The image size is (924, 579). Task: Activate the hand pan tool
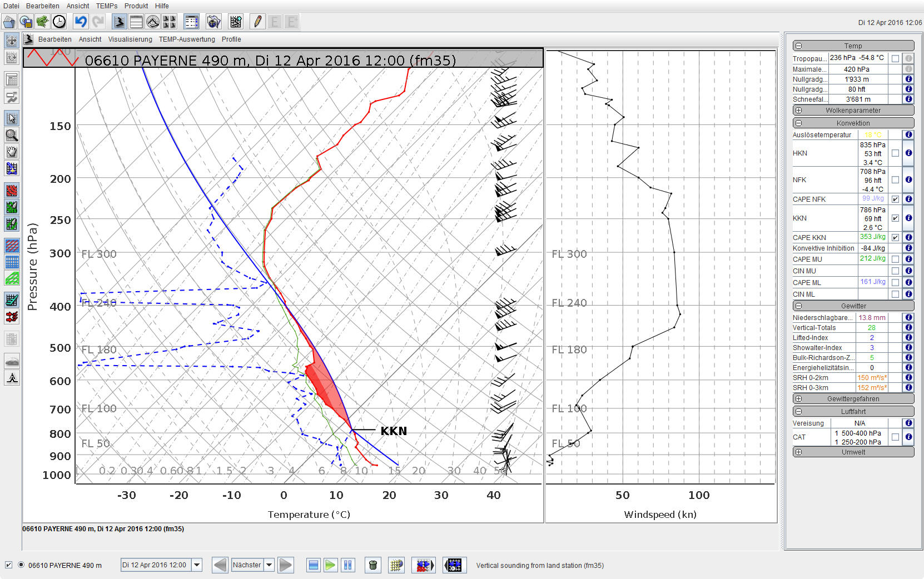pos(12,152)
